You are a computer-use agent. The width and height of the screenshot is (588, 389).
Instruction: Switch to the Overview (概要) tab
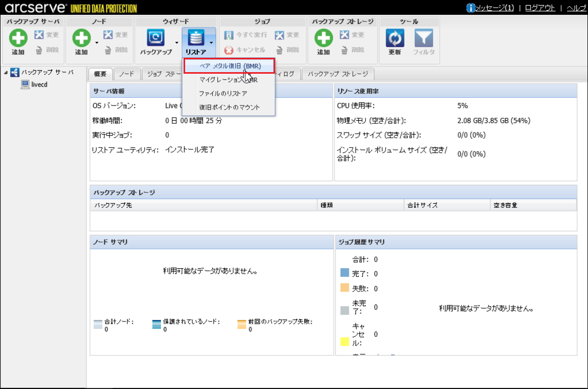click(100, 74)
